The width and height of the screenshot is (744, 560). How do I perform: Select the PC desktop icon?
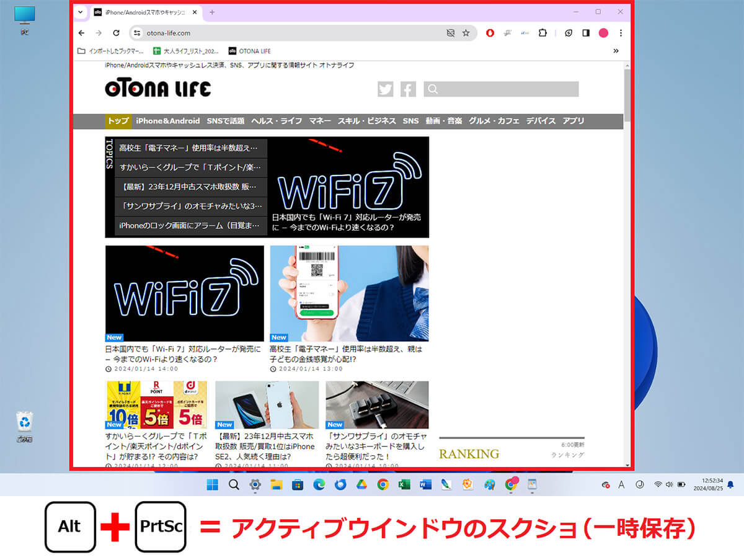tap(25, 20)
